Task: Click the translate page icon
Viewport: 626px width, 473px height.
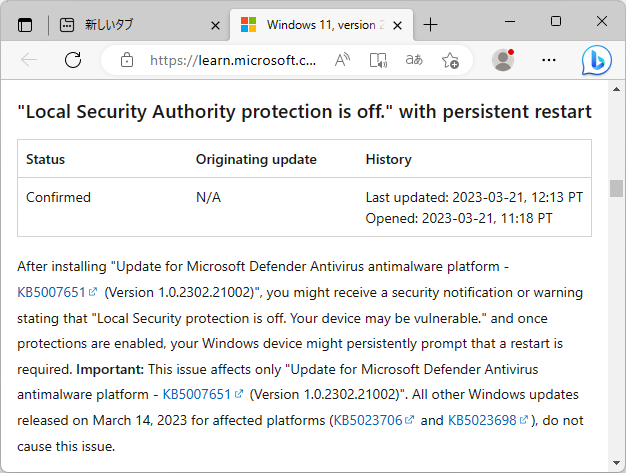Action: pos(413,60)
